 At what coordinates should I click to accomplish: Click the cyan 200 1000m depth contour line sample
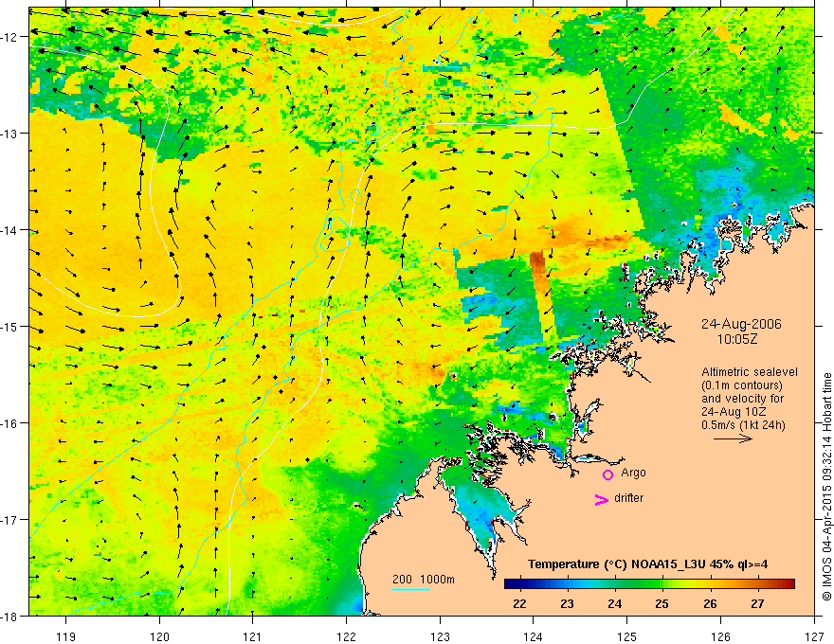tap(411, 589)
